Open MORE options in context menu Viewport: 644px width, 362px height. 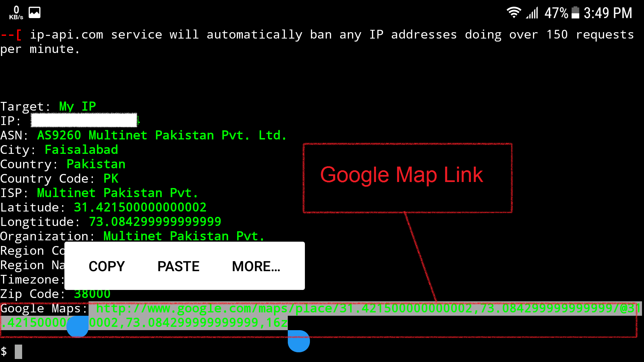[x=256, y=266]
